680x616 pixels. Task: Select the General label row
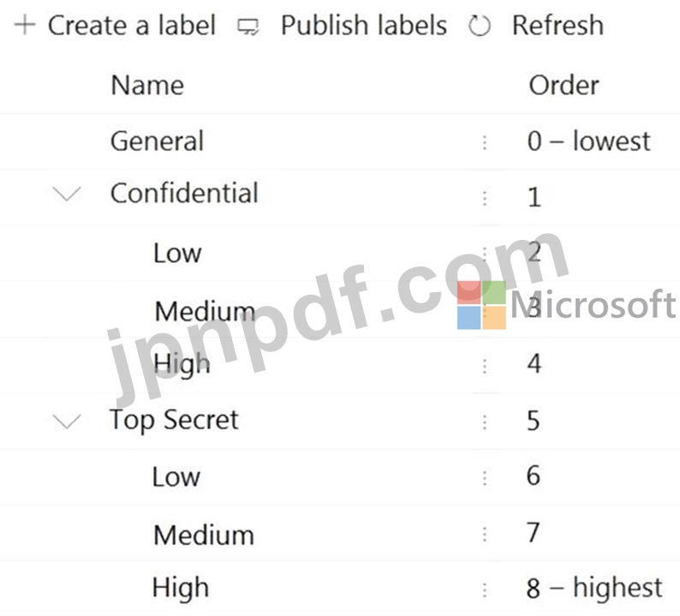(340, 141)
